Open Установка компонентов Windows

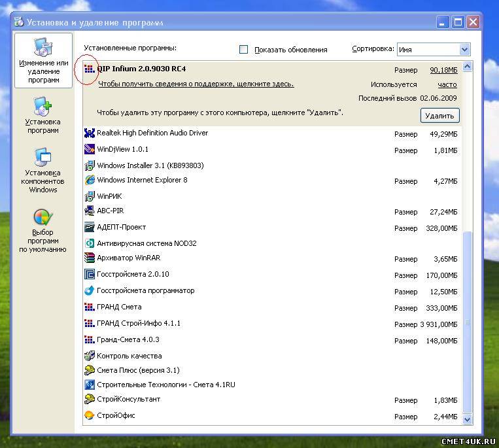coord(43,170)
